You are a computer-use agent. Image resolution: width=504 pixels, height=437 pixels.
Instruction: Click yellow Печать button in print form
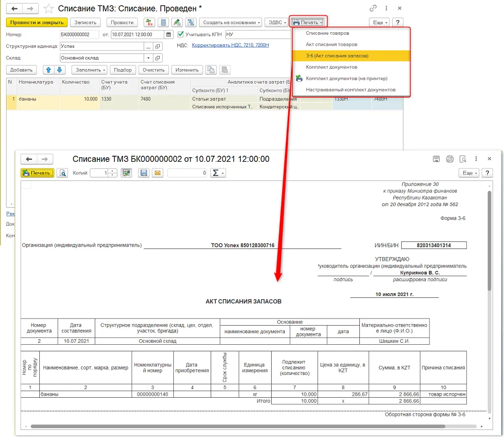click(x=37, y=173)
